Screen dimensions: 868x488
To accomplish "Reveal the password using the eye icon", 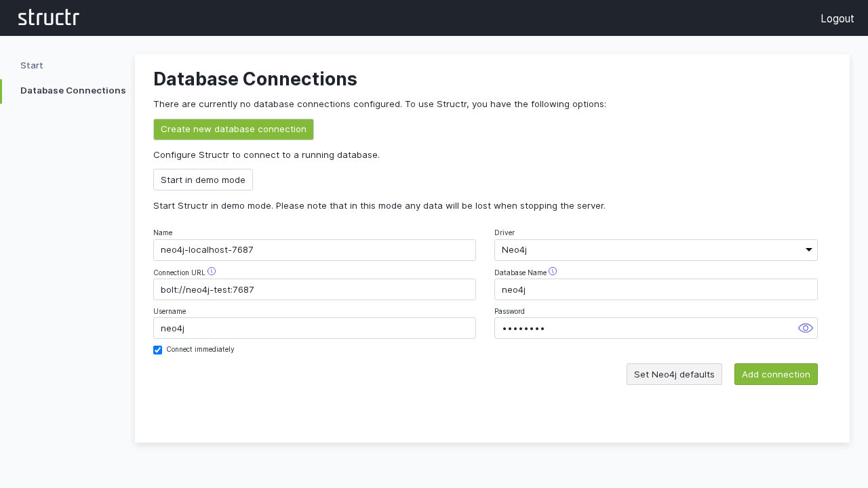I will tap(805, 328).
